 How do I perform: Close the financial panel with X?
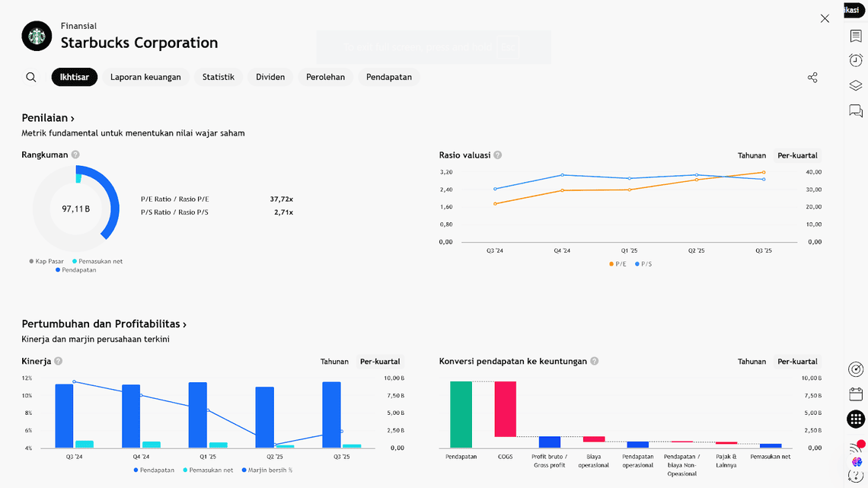point(825,18)
